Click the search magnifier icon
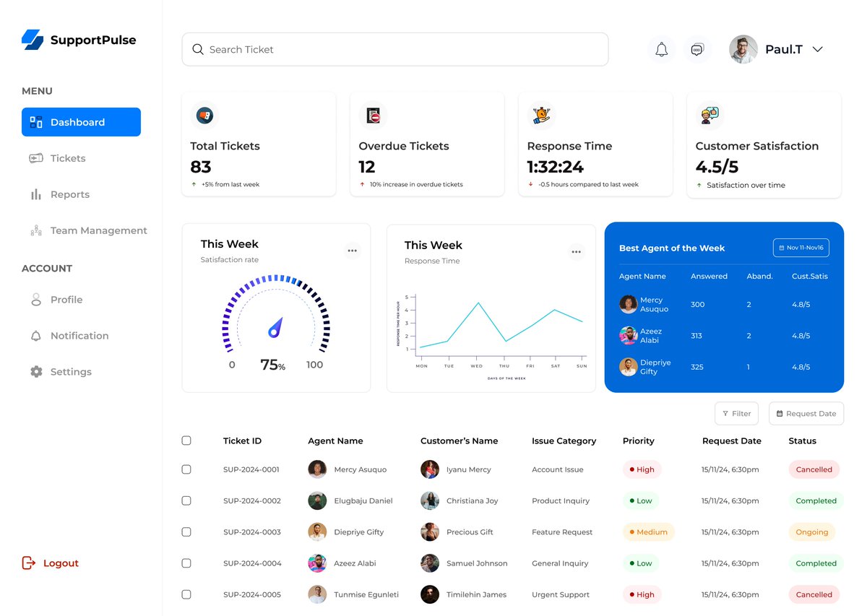 point(198,49)
